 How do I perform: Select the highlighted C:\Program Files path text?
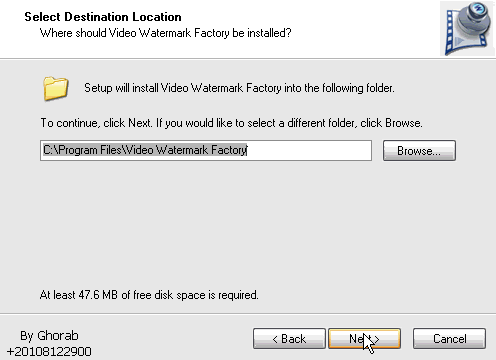pyautogui.click(x=145, y=150)
